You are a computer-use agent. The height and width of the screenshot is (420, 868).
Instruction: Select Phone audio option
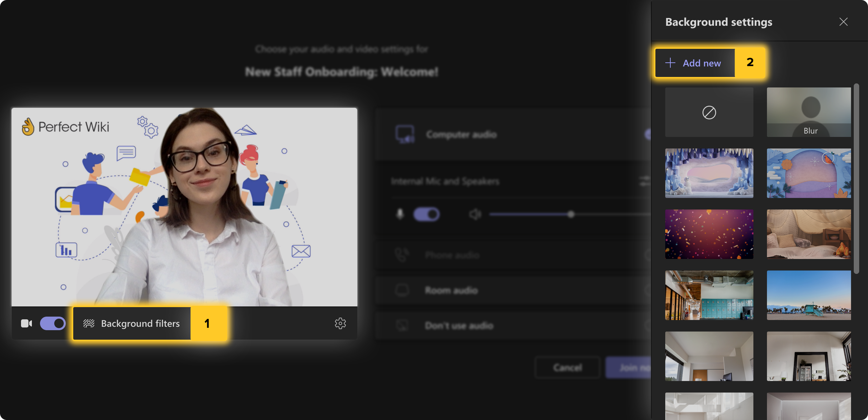513,255
